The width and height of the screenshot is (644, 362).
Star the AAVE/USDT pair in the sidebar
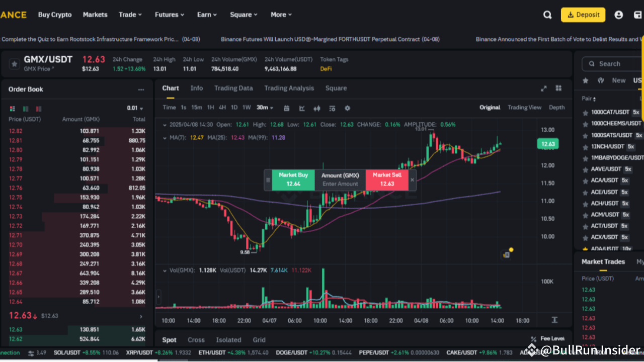coord(584,169)
